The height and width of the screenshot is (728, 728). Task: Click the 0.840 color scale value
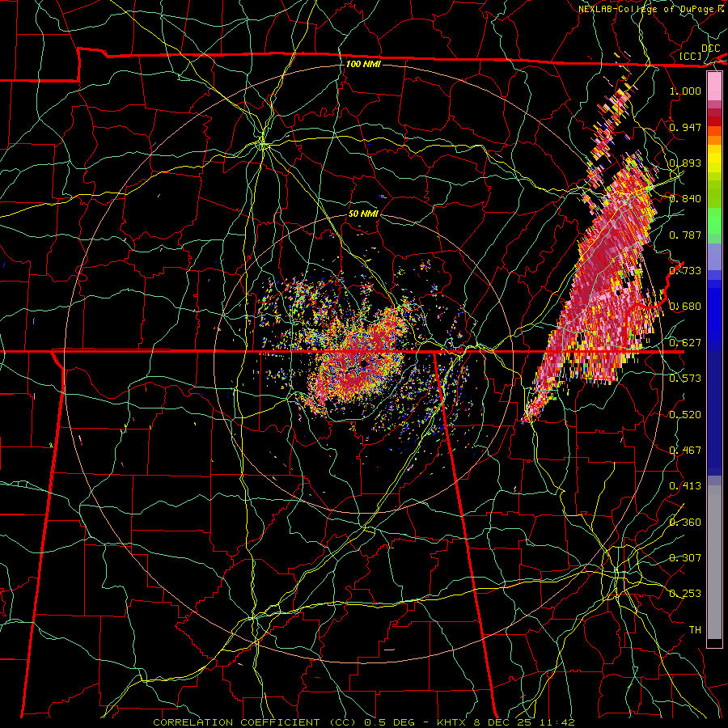tap(685, 199)
